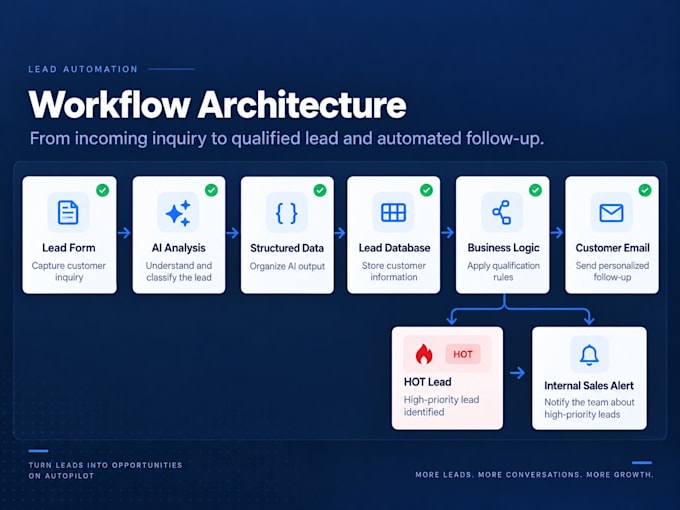This screenshot has height=510, width=680.
Task: Click the Lead Form document icon
Action: pyautogui.click(x=68, y=212)
